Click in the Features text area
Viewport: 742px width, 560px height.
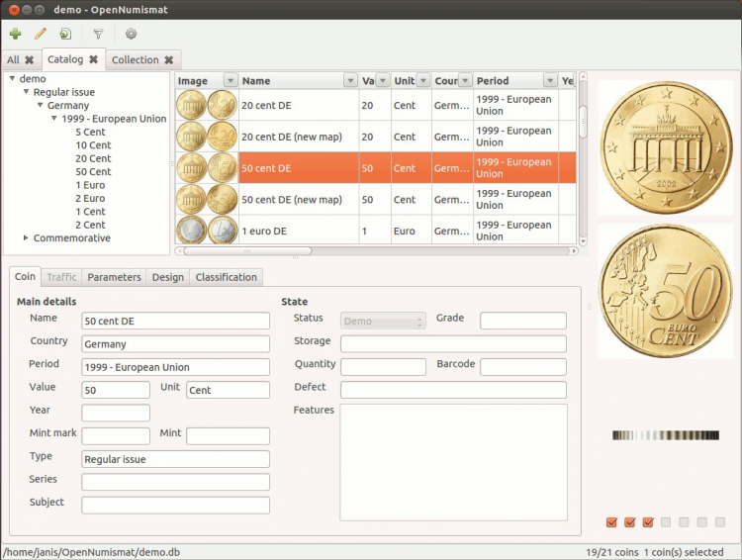tap(453, 462)
